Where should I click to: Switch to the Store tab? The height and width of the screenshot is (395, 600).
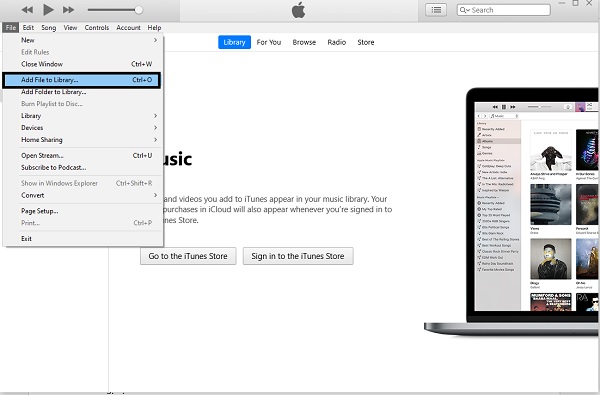(366, 42)
